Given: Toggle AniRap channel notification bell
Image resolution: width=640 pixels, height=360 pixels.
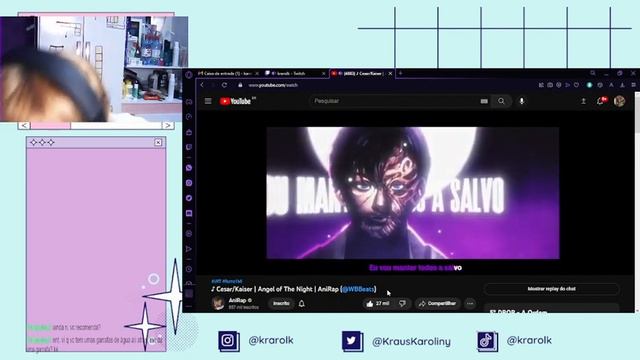Looking at the screenshot, I should [302, 304].
